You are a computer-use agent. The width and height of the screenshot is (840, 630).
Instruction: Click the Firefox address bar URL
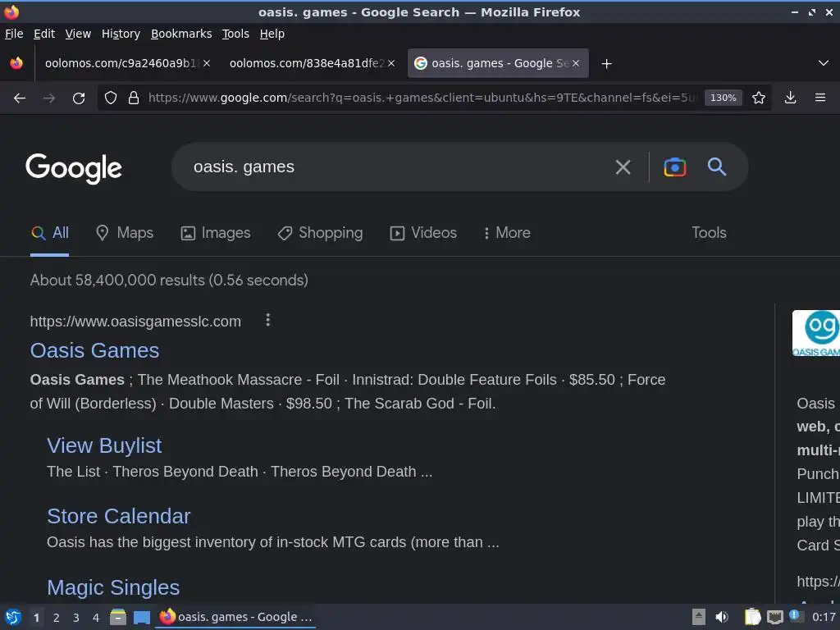422,98
